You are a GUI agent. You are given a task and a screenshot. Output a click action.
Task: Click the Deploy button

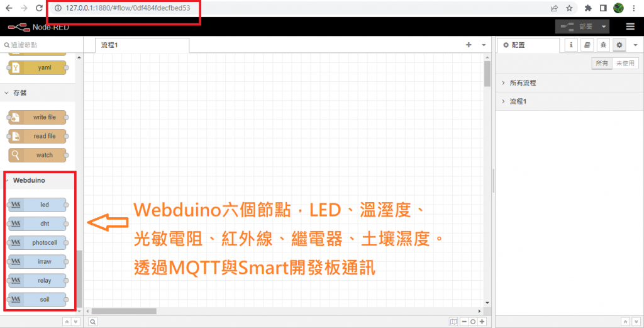pyautogui.click(x=577, y=26)
